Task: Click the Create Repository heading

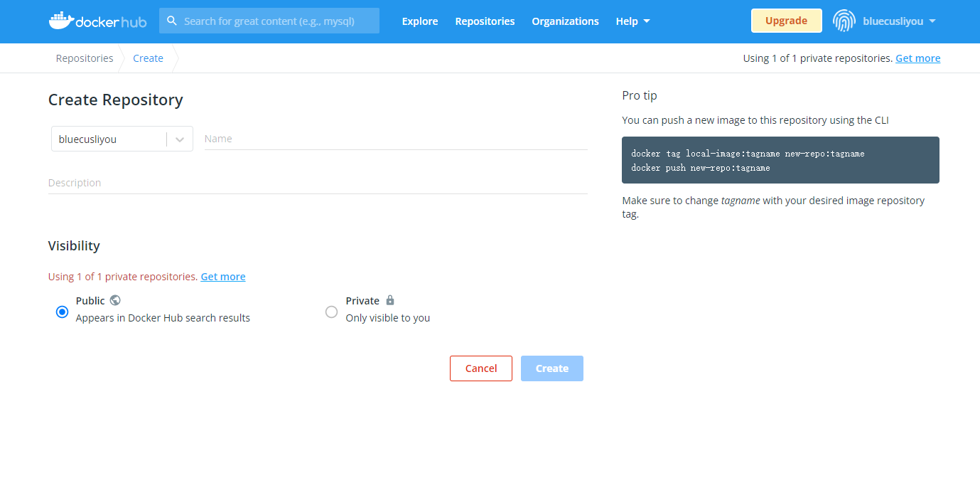Action: pos(116,100)
